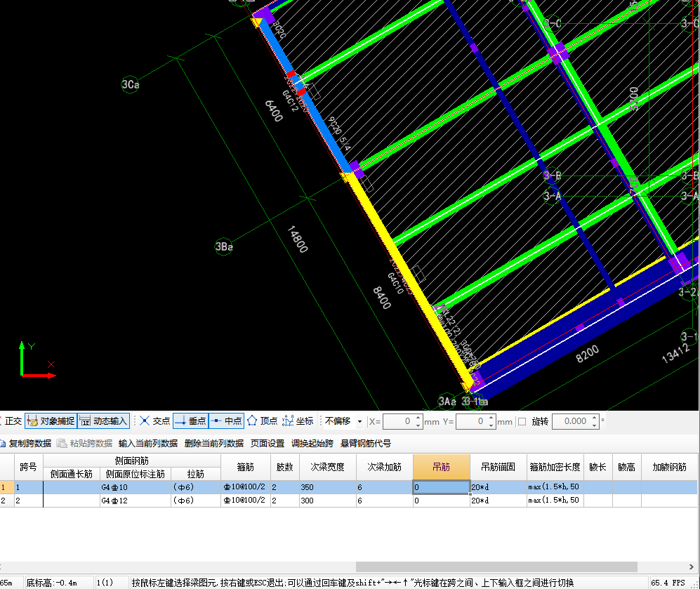This screenshot has height=589, width=700.
Task: Enable 交点 intersection snap
Action: coord(154,421)
